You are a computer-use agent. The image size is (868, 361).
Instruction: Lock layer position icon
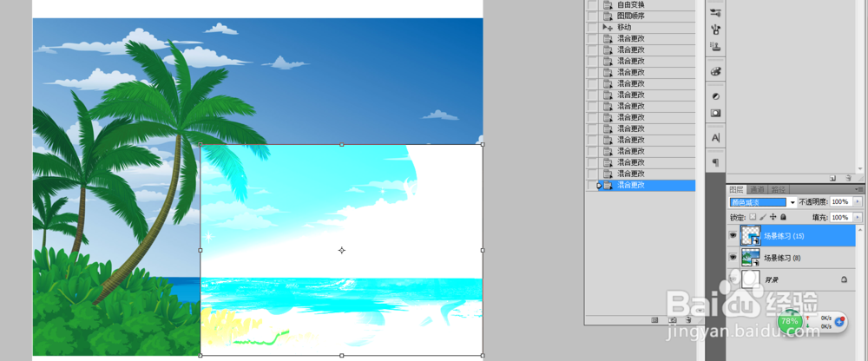click(x=773, y=218)
